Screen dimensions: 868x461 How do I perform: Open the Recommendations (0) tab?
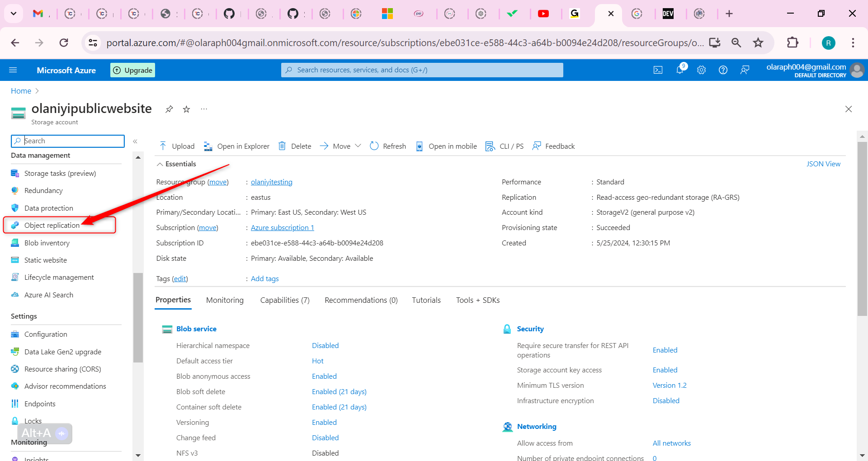(361, 300)
